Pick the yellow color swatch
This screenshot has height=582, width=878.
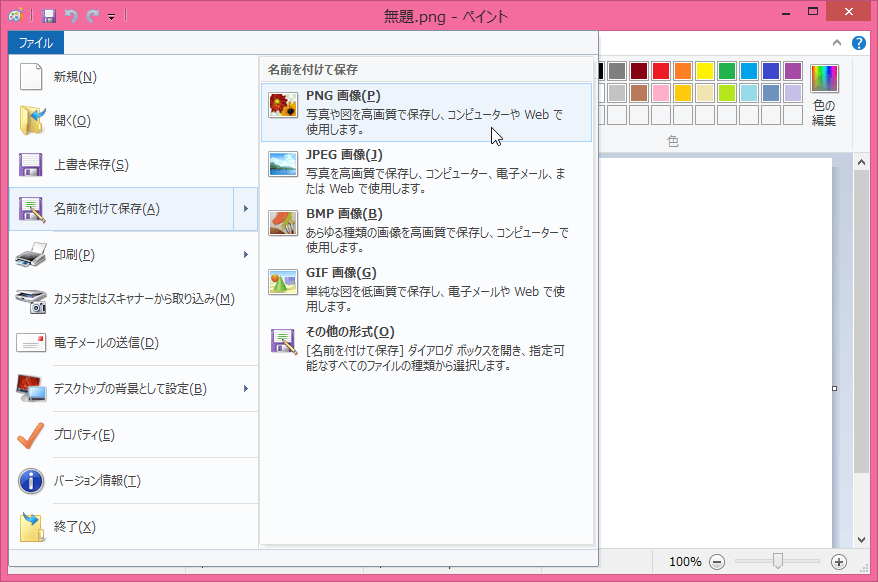[704, 71]
